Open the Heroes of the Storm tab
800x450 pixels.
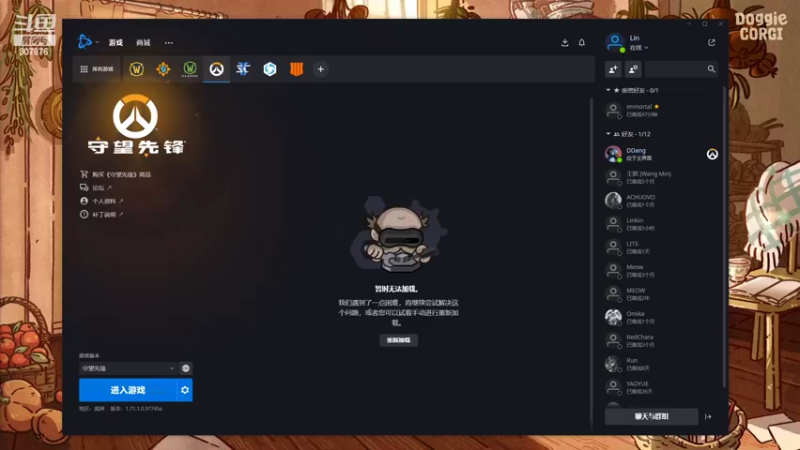point(270,69)
